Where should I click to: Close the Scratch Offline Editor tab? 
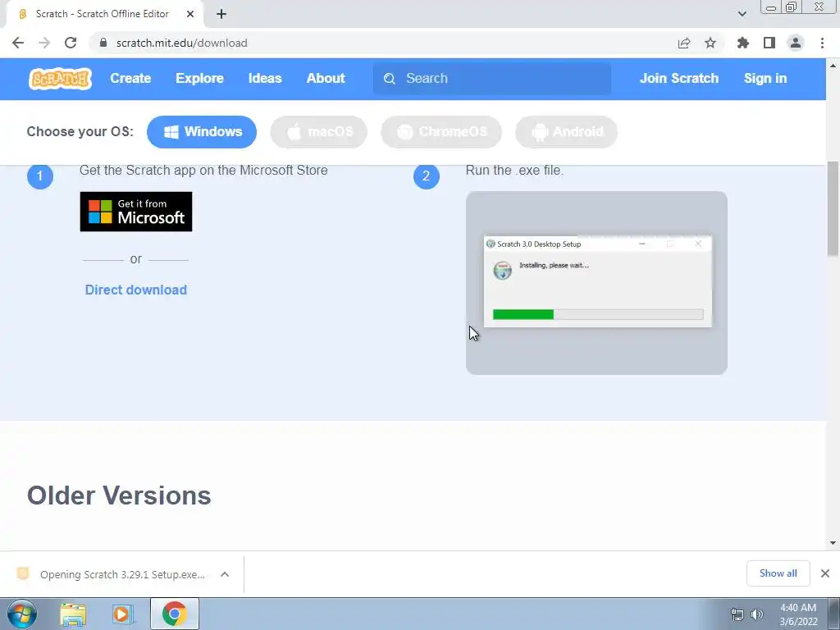click(190, 14)
